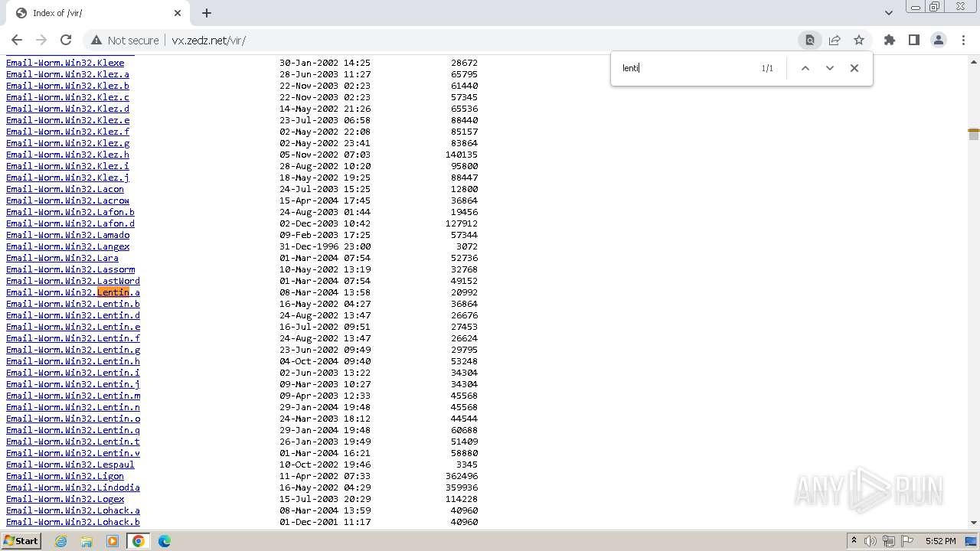980x551 pixels.
Task: Open the tab search dropdown
Action: [888, 13]
